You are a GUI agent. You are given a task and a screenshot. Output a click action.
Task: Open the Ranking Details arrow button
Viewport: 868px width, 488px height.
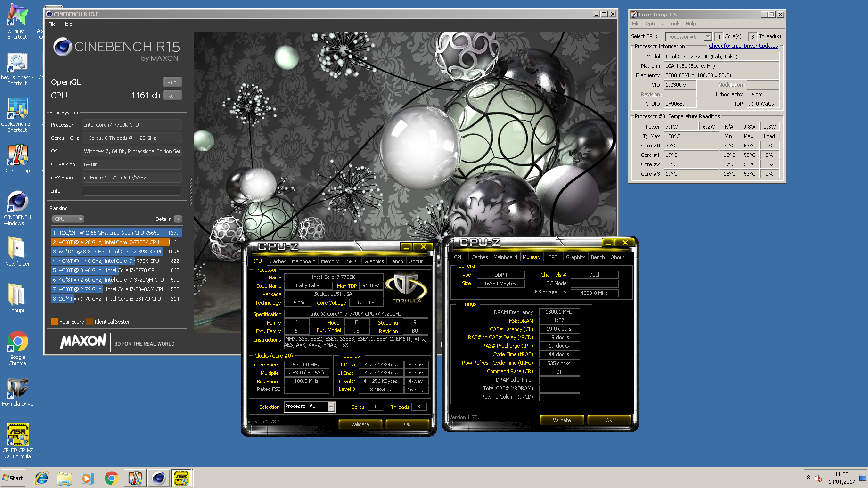(178, 219)
